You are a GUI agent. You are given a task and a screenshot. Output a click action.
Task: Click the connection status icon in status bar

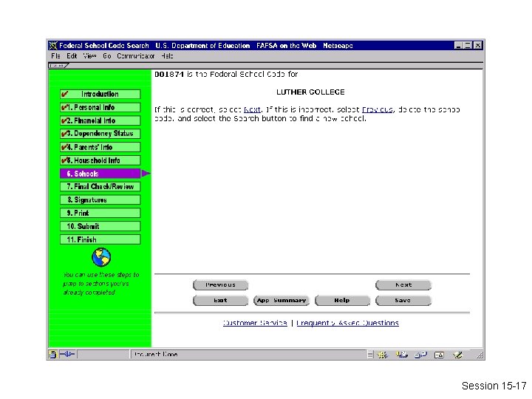pos(67,354)
